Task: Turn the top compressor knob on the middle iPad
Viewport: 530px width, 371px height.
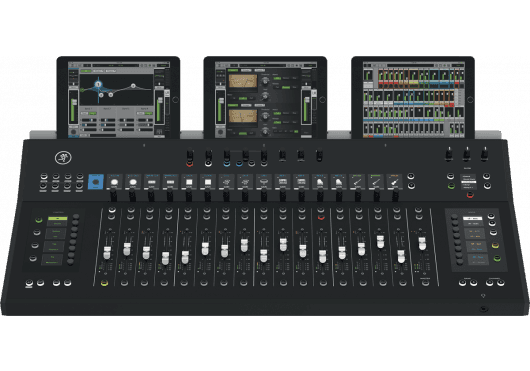Action: click(x=265, y=81)
